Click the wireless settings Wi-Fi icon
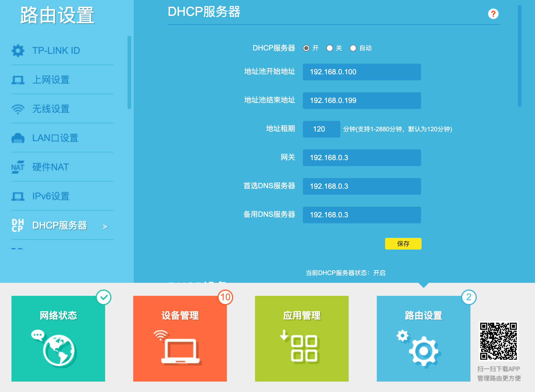 point(18,109)
